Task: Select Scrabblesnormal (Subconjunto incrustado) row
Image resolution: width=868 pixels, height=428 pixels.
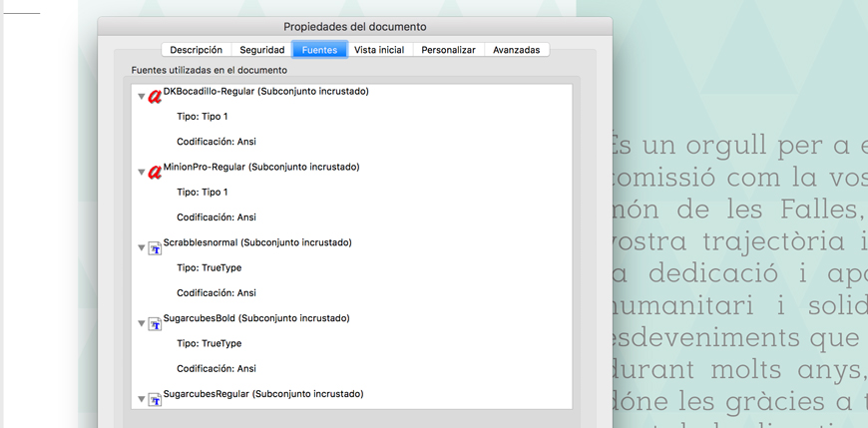Action: tap(257, 242)
